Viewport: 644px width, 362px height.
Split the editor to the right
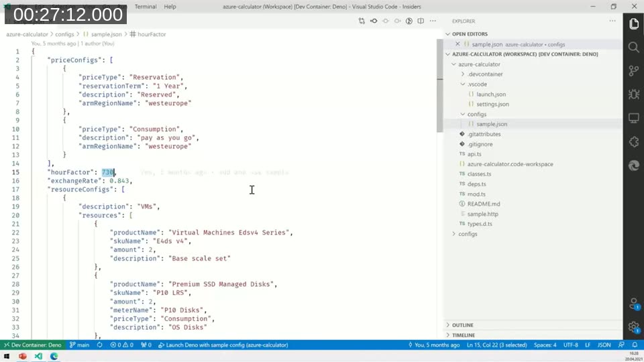(421, 21)
